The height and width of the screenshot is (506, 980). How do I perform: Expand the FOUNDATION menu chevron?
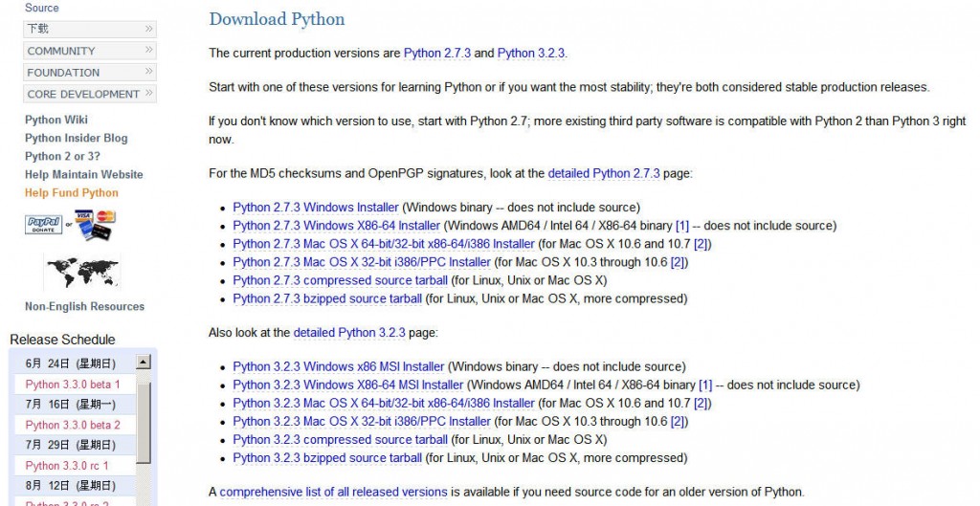pyautogui.click(x=148, y=72)
